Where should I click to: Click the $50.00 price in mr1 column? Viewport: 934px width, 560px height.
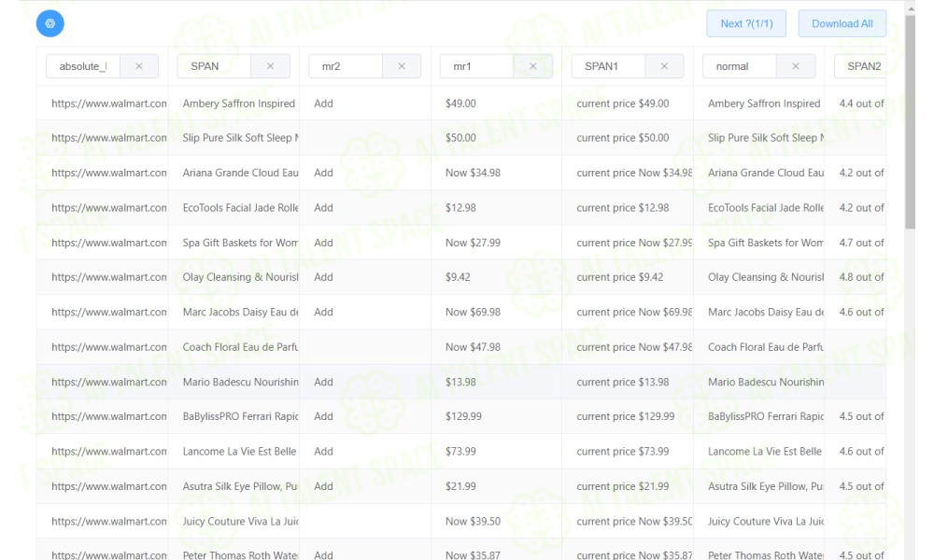click(x=460, y=138)
